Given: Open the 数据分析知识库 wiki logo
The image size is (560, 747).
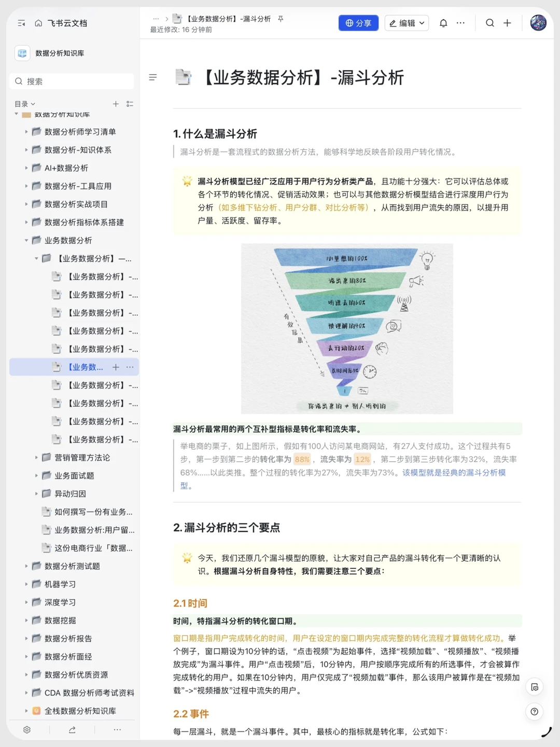Looking at the screenshot, I should (x=22, y=53).
